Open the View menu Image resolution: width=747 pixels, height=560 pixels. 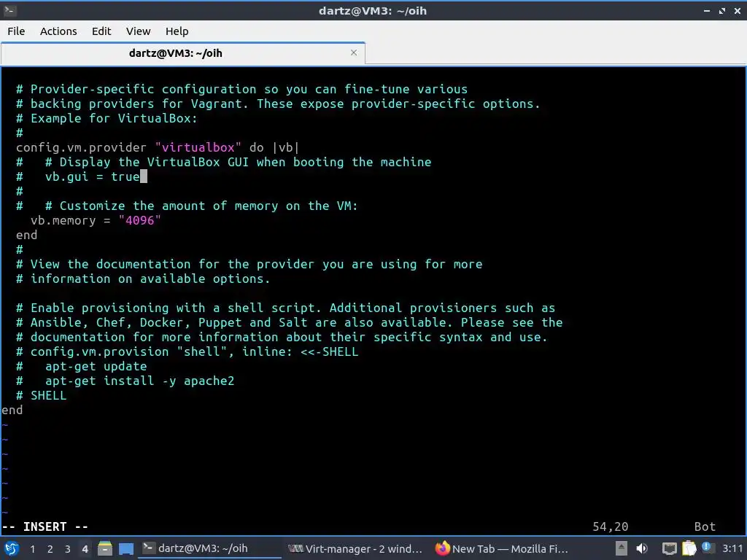(x=138, y=31)
